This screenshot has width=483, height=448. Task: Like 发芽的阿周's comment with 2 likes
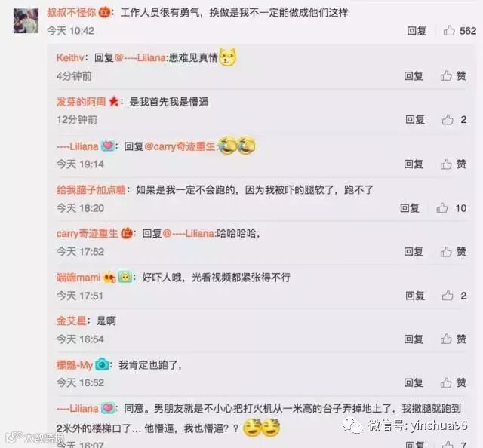[448, 119]
